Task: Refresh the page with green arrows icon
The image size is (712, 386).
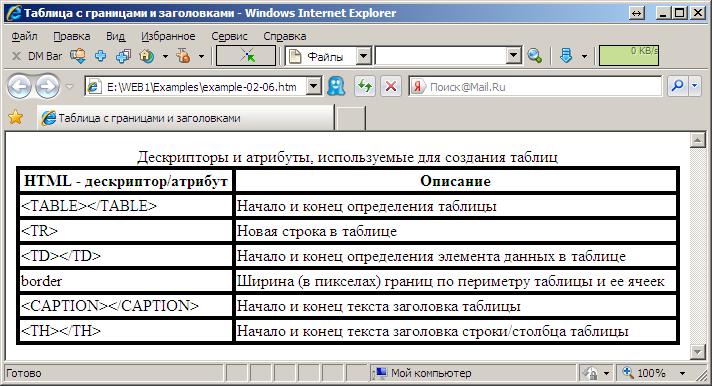Action: click(365, 86)
